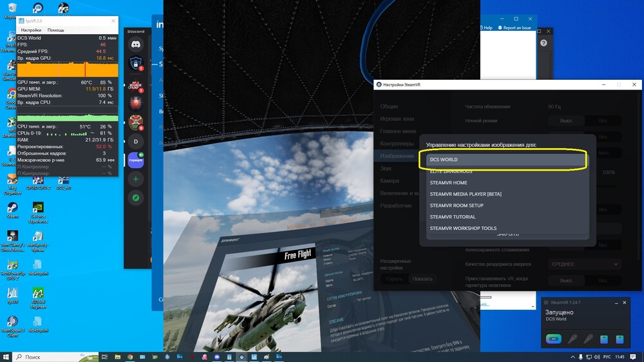Open the Windows notification center

[x=633, y=357]
